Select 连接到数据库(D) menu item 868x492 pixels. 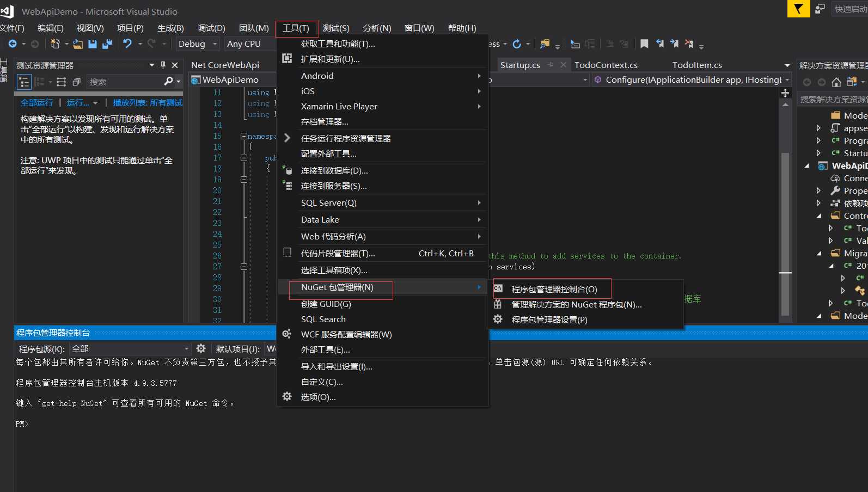point(383,170)
